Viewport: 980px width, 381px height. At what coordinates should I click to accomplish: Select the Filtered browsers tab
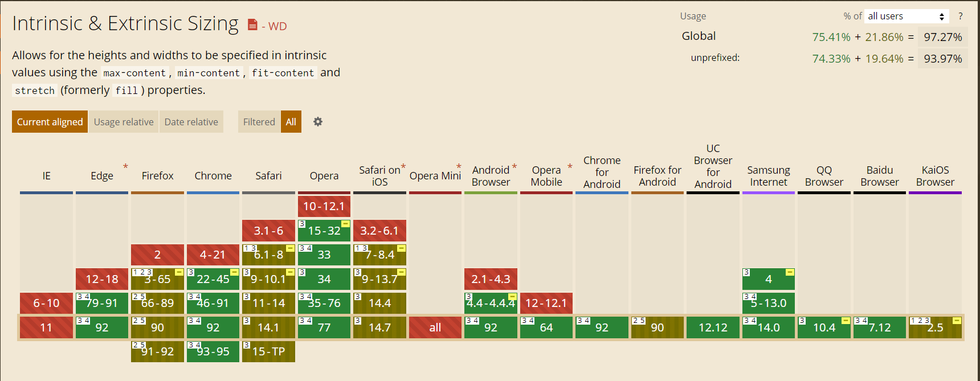click(259, 122)
